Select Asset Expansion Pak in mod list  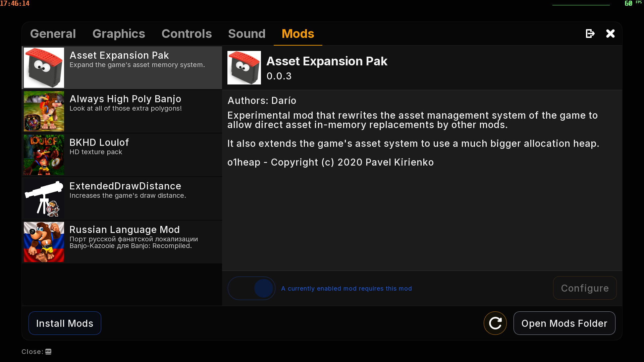pos(122,68)
